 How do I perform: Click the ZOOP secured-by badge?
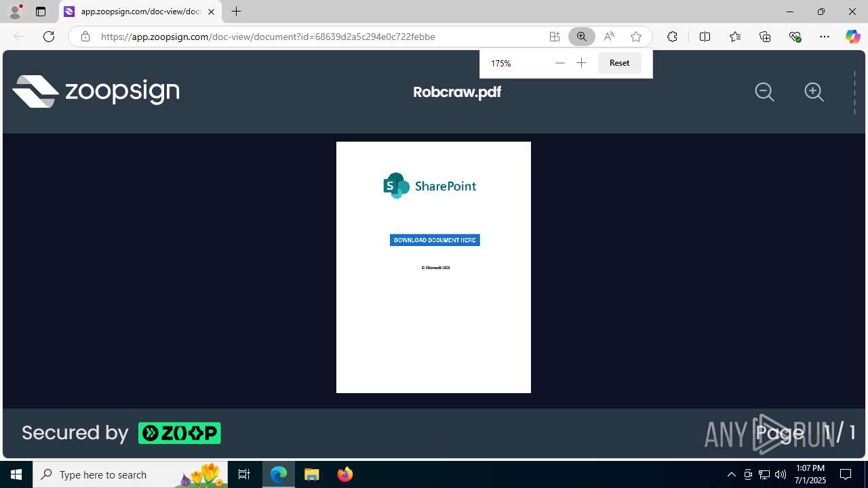[x=180, y=433]
